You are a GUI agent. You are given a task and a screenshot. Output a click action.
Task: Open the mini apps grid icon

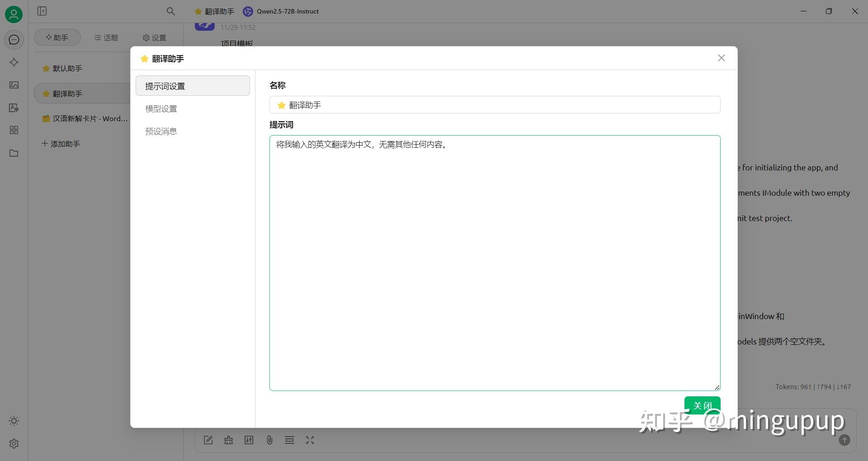click(x=14, y=130)
